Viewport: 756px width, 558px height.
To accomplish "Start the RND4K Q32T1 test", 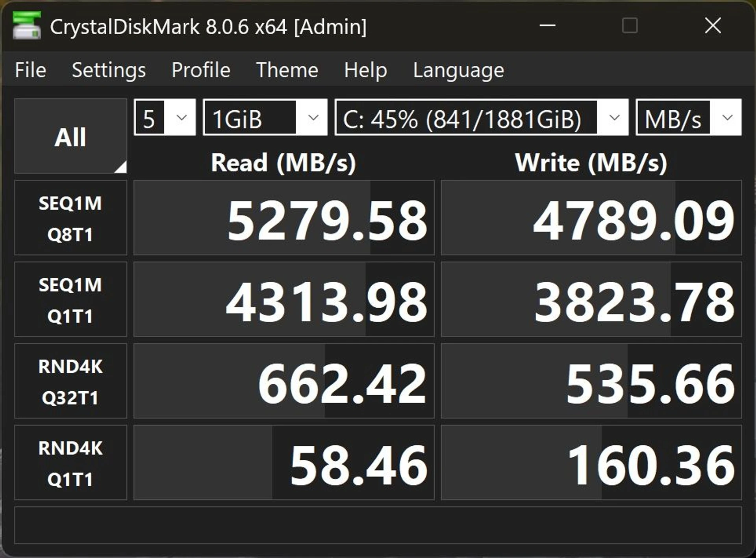I will coord(70,381).
